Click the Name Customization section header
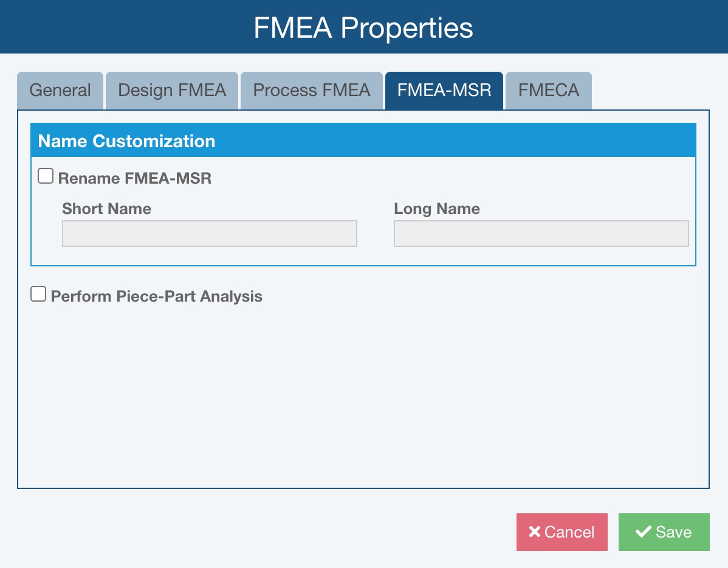Viewport: 728px width, 568px height. [126, 140]
